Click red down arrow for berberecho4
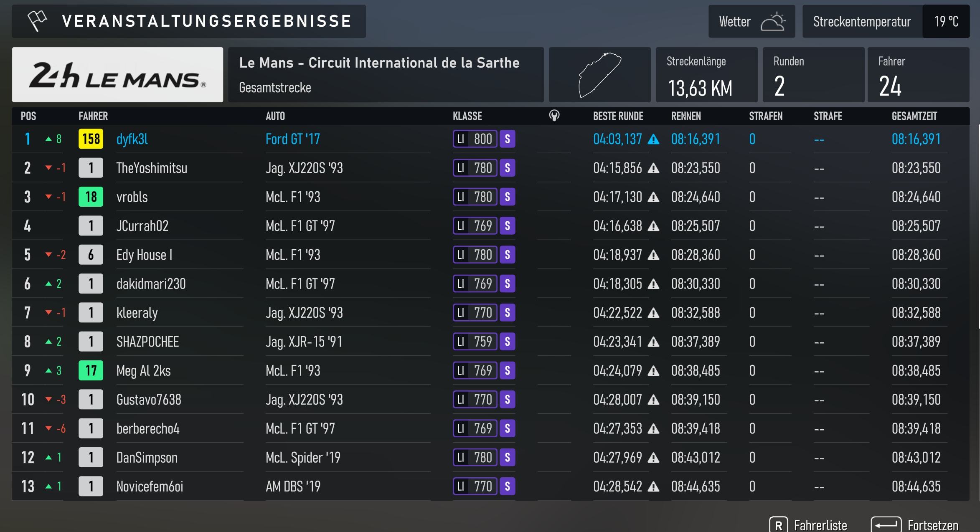This screenshot has height=532, width=980. (48, 428)
